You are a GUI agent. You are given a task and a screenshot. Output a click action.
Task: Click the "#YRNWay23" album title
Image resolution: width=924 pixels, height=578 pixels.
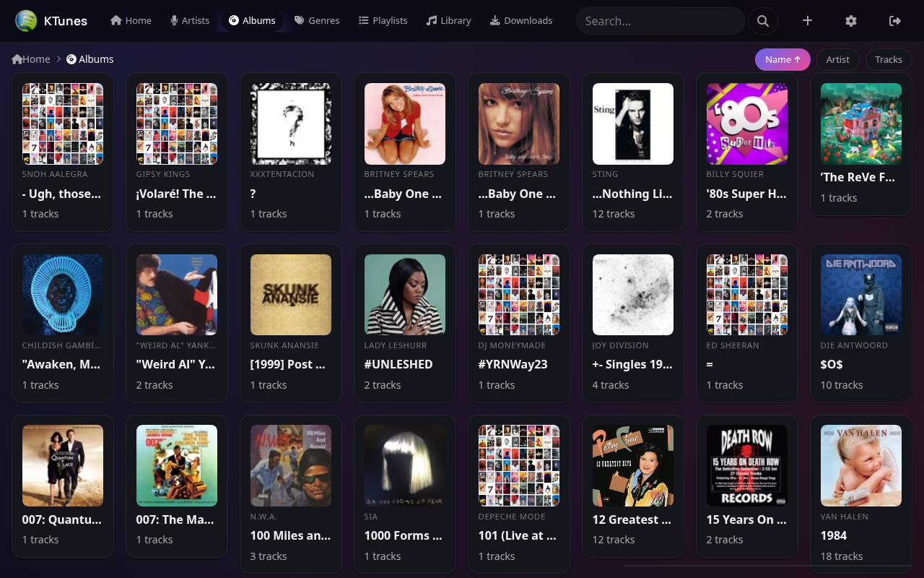tap(513, 365)
